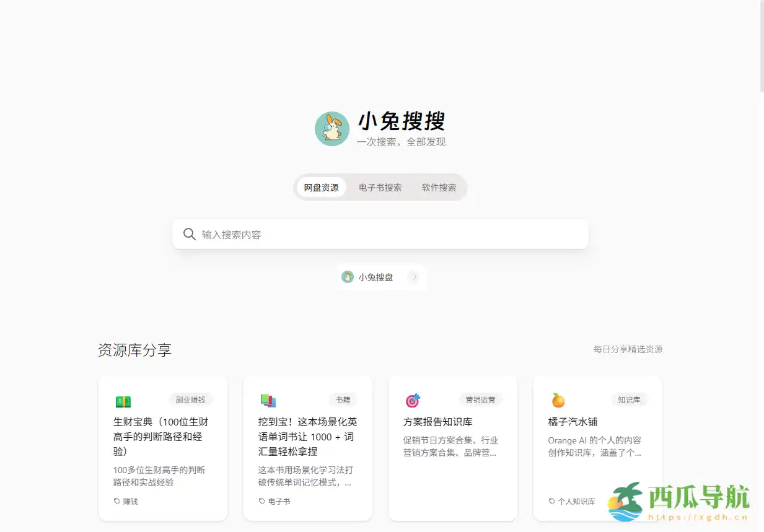The image size is (764, 532).
Task: Click the 每日分享精选资源 text
Action: (628, 349)
